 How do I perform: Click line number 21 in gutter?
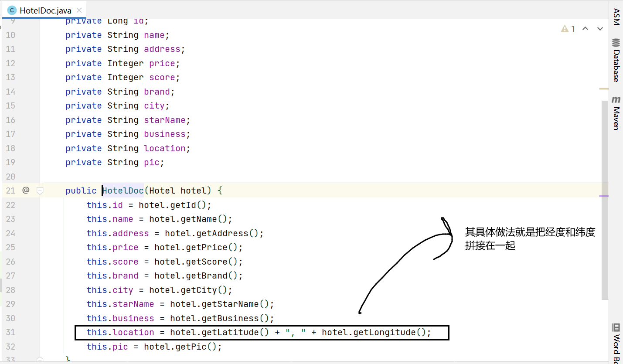(x=10, y=191)
